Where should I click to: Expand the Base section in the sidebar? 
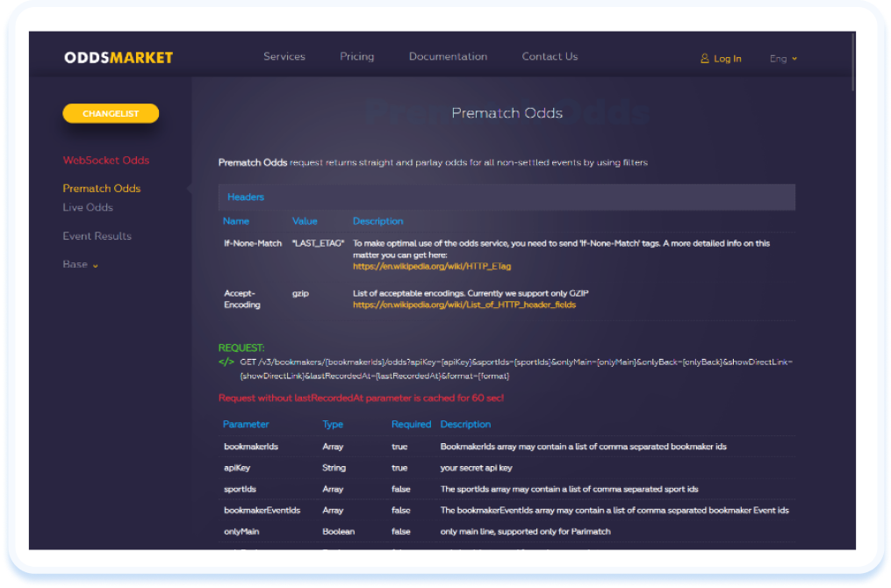pyautogui.click(x=74, y=264)
